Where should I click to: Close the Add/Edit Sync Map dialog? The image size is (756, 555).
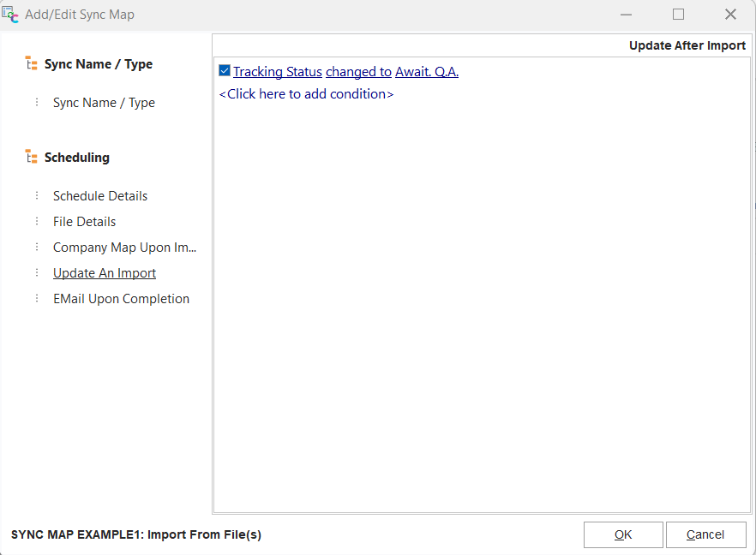pos(730,15)
